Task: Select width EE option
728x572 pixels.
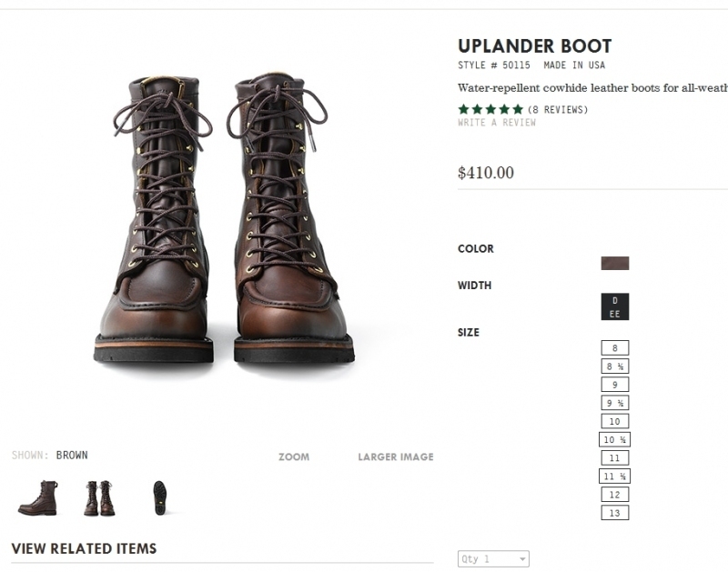Action: coord(614,313)
